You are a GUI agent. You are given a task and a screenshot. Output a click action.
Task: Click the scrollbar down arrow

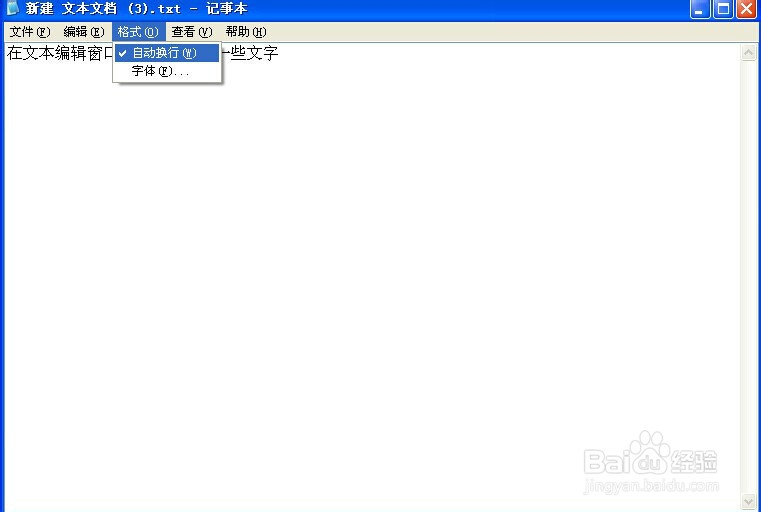[748, 501]
